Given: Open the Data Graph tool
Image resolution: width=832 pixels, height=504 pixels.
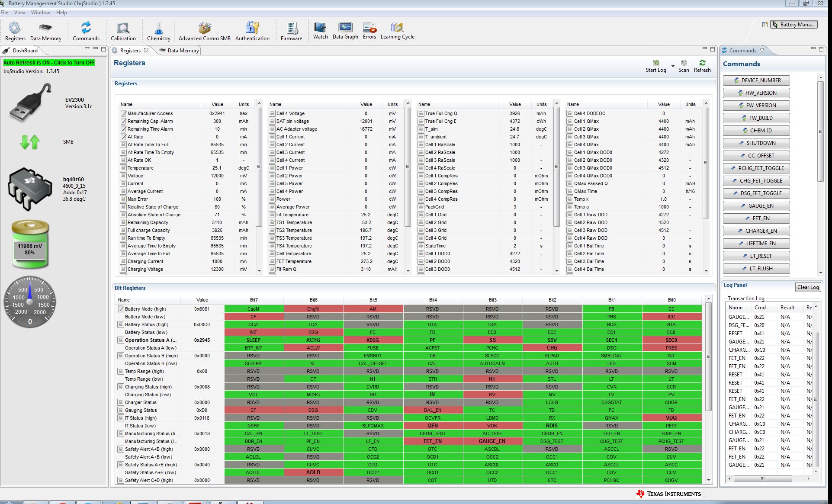Looking at the screenshot, I should coord(345,30).
